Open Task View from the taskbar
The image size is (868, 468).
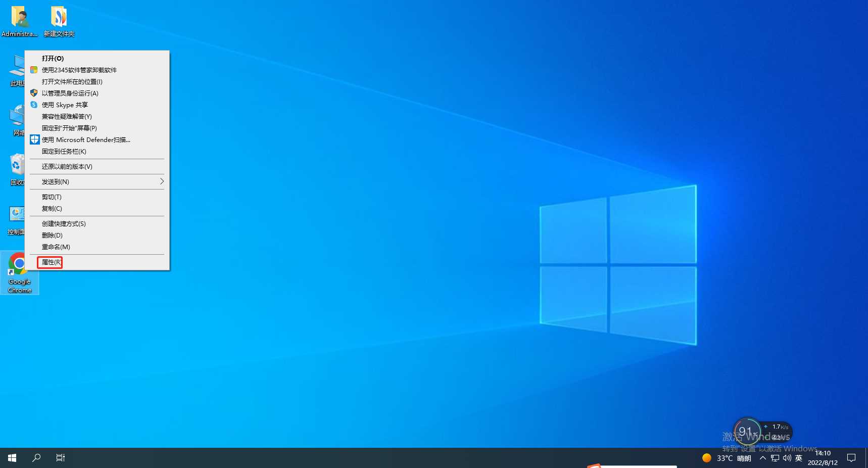[x=61, y=458]
